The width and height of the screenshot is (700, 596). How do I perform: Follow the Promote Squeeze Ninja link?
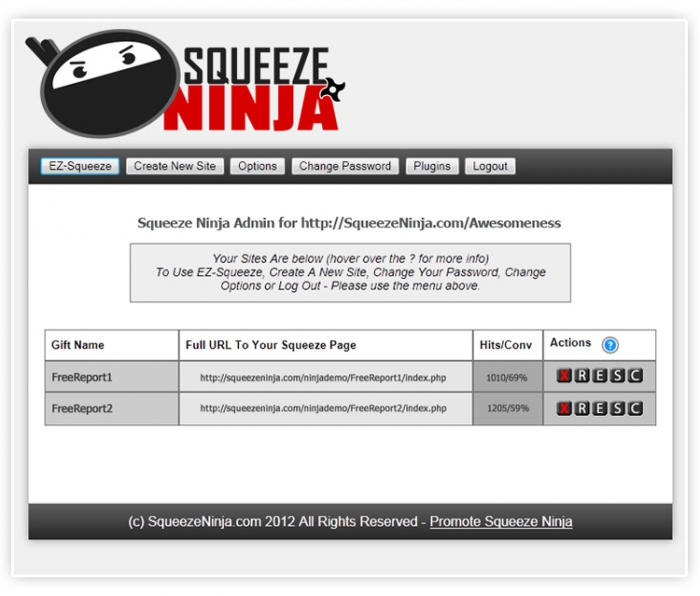click(x=501, y=521)
